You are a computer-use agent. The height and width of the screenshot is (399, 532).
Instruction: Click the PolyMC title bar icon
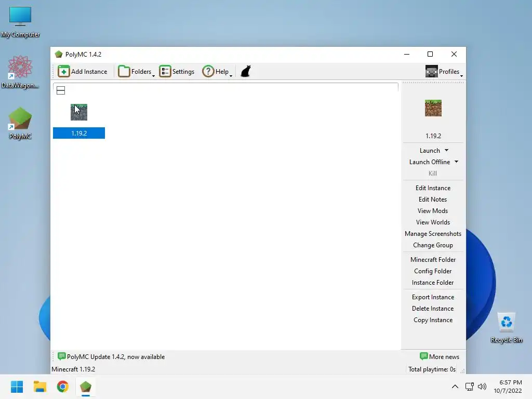[x=59, y=54]
